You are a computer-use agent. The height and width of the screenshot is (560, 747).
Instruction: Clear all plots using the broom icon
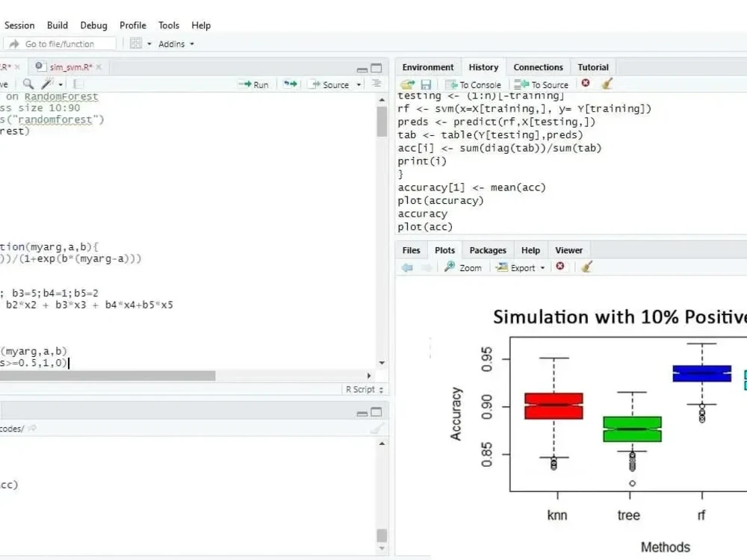coord(586,267)
